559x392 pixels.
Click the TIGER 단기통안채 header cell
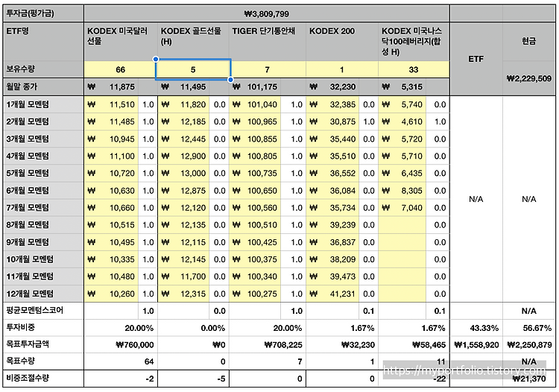click(268, 42)
